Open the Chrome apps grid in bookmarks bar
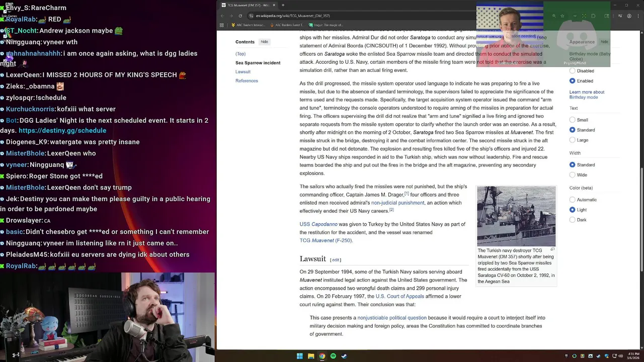The image size is (644, 362). (x=222, y=25)
